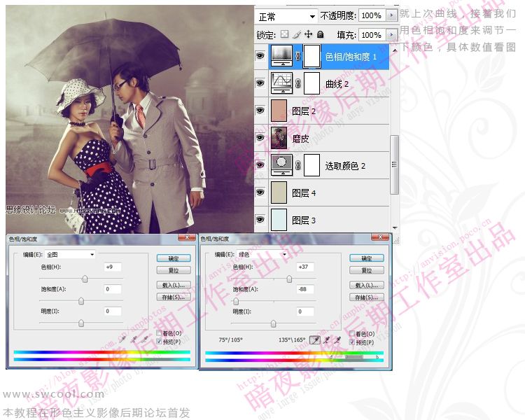Click the fill 100% field
525x420 pixels.
(372, 34)
